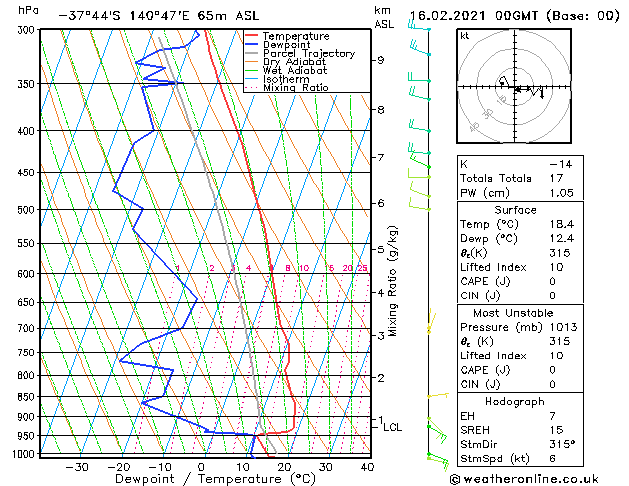This screenshot has height=486, width=629.
Task: Click the blue Dewpoint legend line
Action: click(x=251, y=45)
